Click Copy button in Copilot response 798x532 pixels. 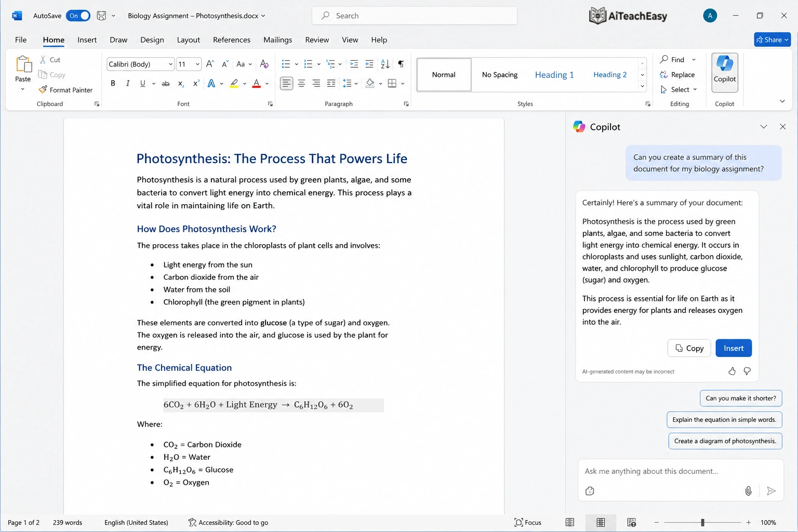click(689, 348)
